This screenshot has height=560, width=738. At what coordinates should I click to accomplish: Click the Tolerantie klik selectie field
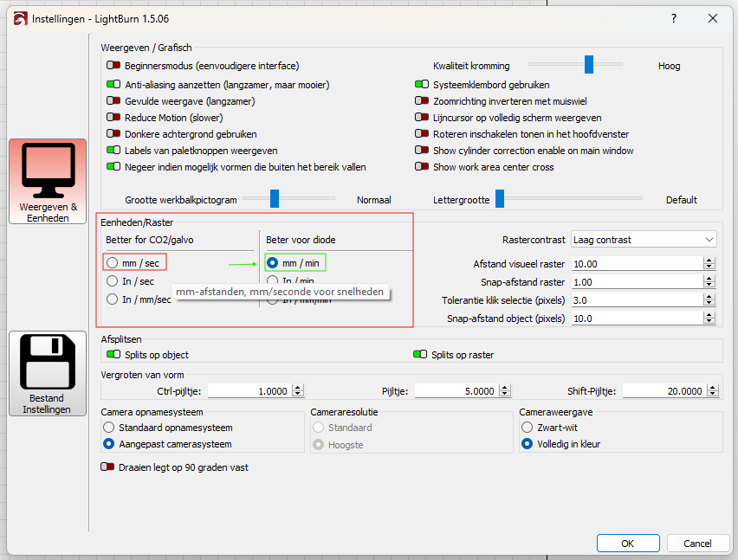638,300
